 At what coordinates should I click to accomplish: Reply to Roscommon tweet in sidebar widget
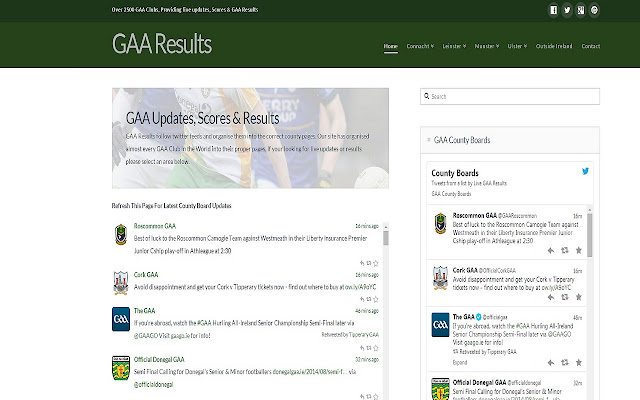(551, 251)
